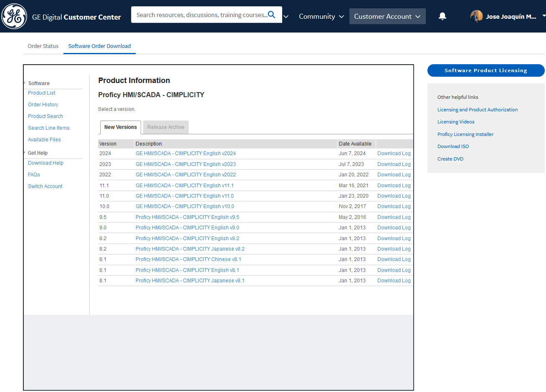Viewport: 546px width, 392px height.
Task: Click the Software Product Licensing button
Action: coord(486,70)
